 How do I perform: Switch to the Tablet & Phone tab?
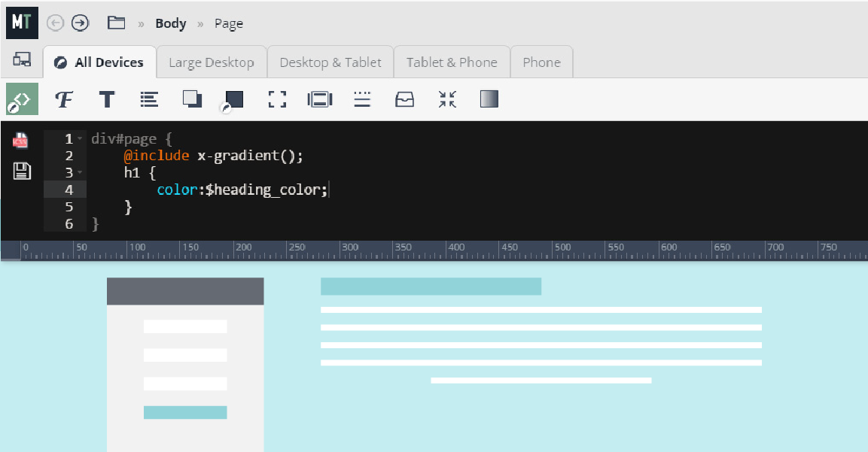tap(452, 62)
